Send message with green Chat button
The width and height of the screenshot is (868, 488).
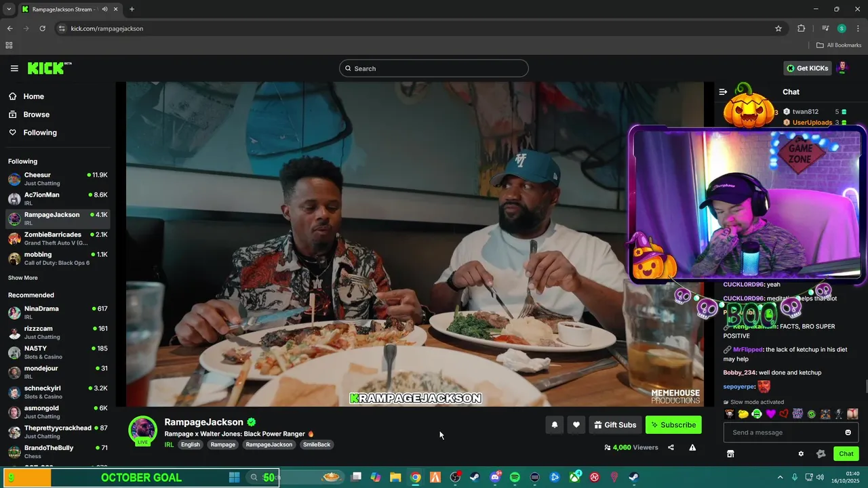(846, 454)
